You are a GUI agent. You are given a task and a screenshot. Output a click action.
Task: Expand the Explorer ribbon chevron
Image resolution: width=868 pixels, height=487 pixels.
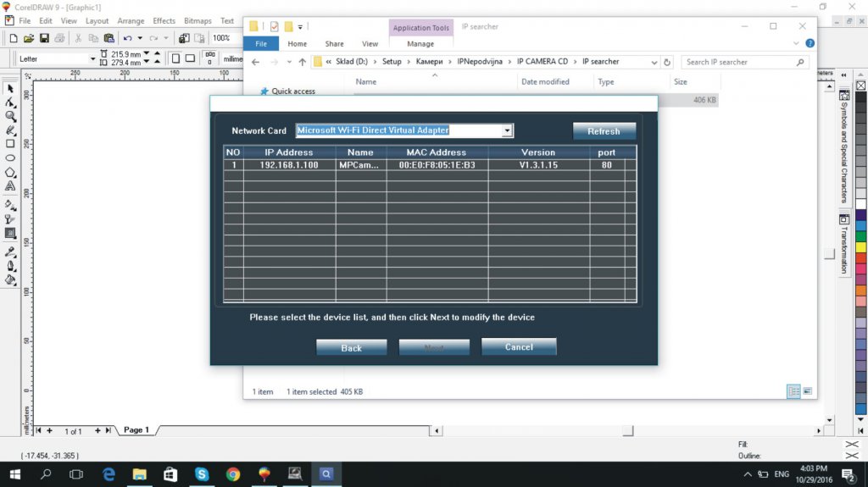796,43
